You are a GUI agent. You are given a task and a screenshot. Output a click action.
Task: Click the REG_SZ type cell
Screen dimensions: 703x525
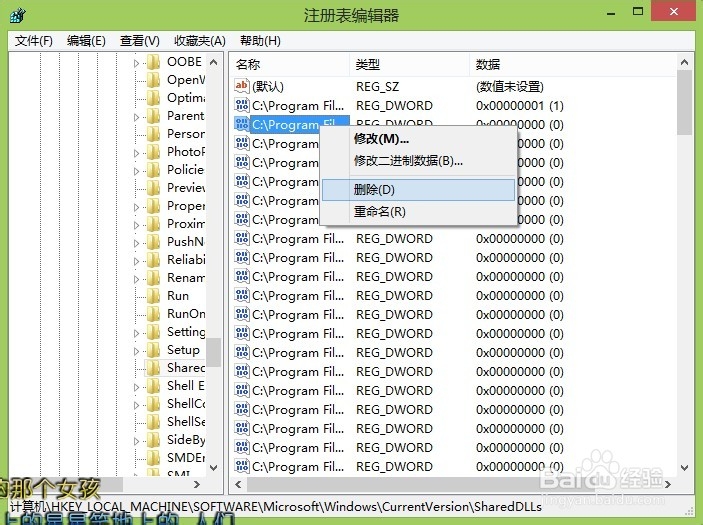378,86
